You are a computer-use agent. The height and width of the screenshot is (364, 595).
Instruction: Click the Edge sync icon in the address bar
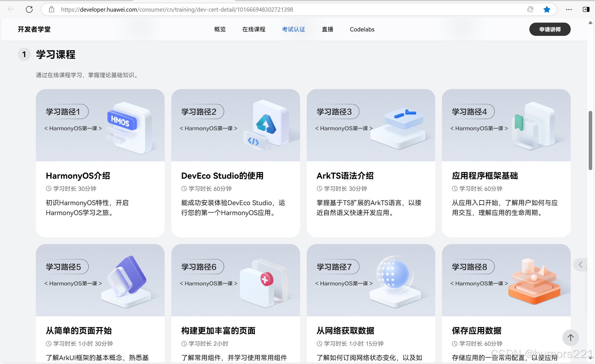click(x=530, y=9)
